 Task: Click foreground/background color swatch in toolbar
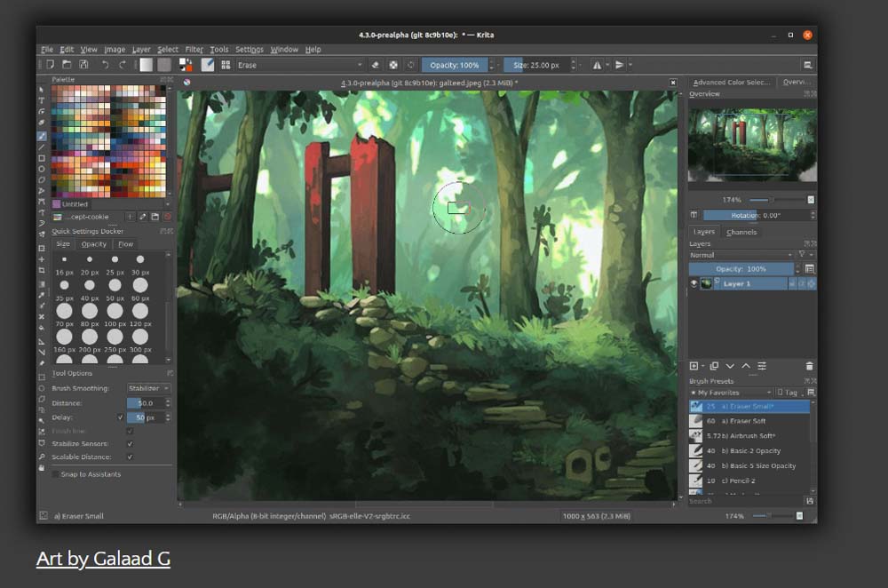pyautogui.click(x=186, y=65)
